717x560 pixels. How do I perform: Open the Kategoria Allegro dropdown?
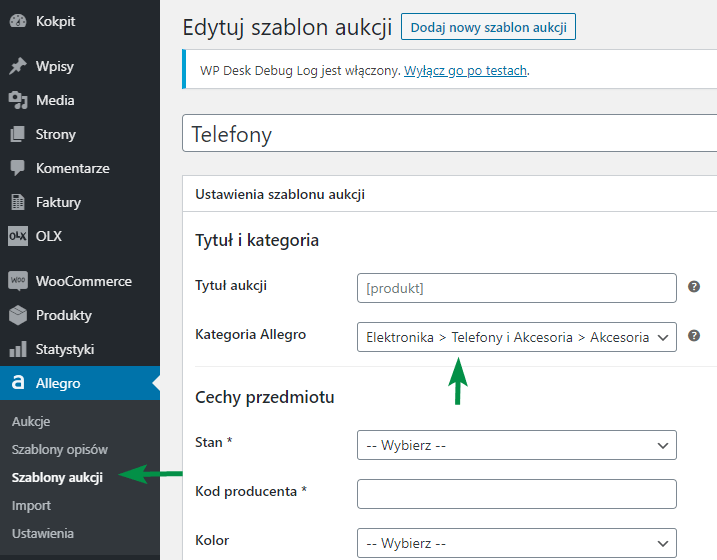(517, 337)
